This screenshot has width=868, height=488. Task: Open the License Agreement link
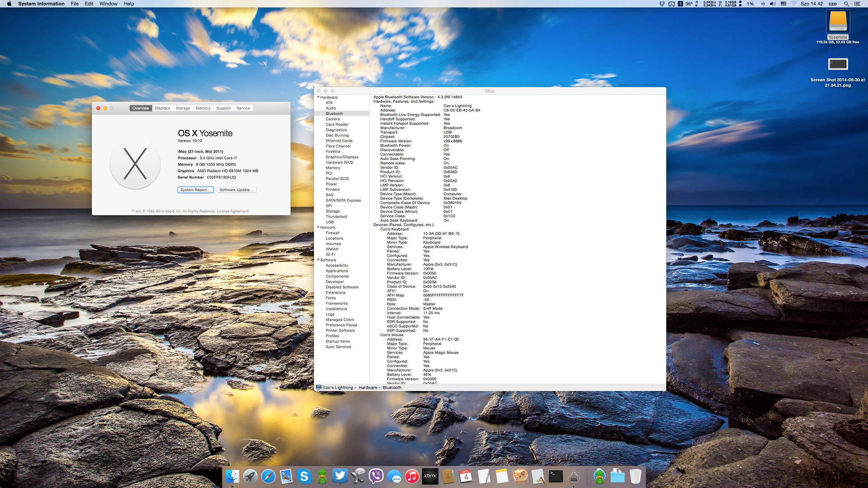pyautogui.click(x=232, y=211)
